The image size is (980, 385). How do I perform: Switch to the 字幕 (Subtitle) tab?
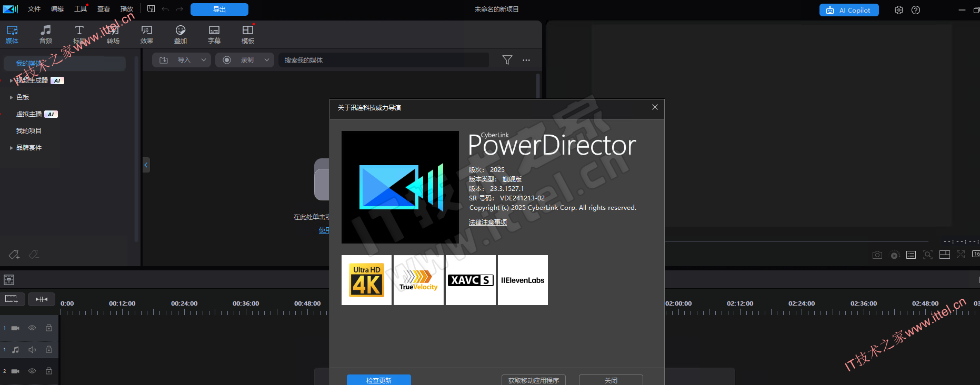(214, 35)
